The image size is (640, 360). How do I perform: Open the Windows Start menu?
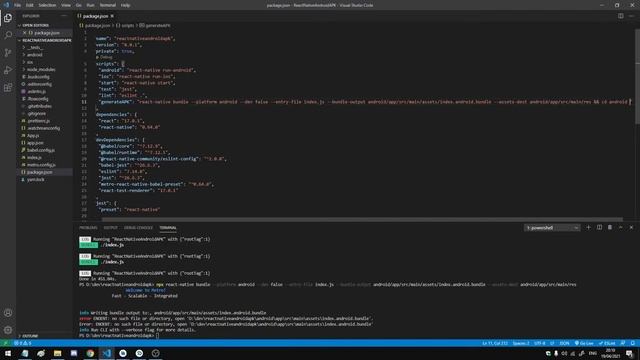(8, 353)
